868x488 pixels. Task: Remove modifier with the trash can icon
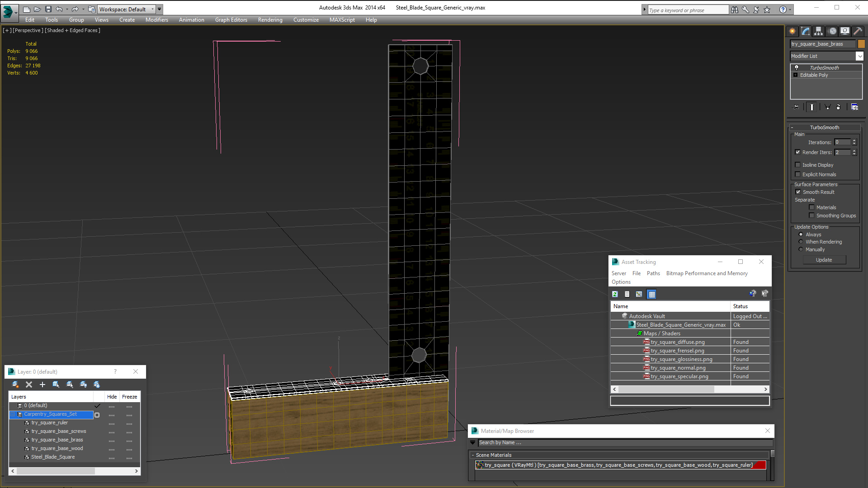(838, 107)
